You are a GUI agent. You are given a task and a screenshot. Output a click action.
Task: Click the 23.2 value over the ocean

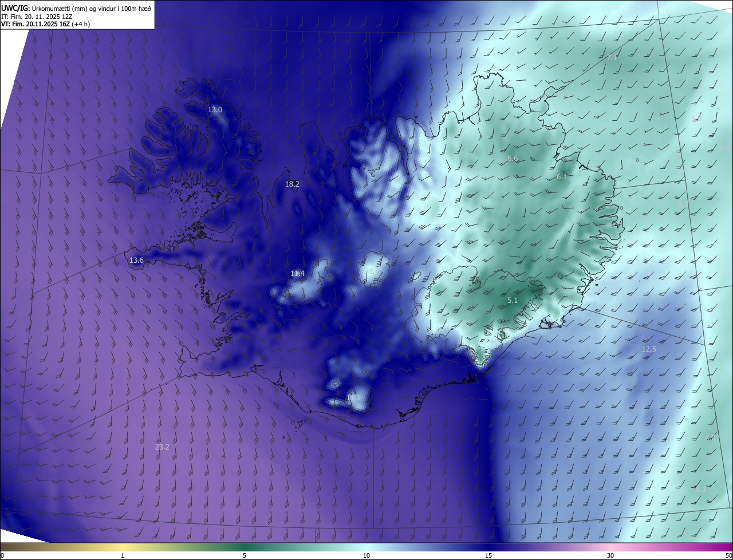162,447
